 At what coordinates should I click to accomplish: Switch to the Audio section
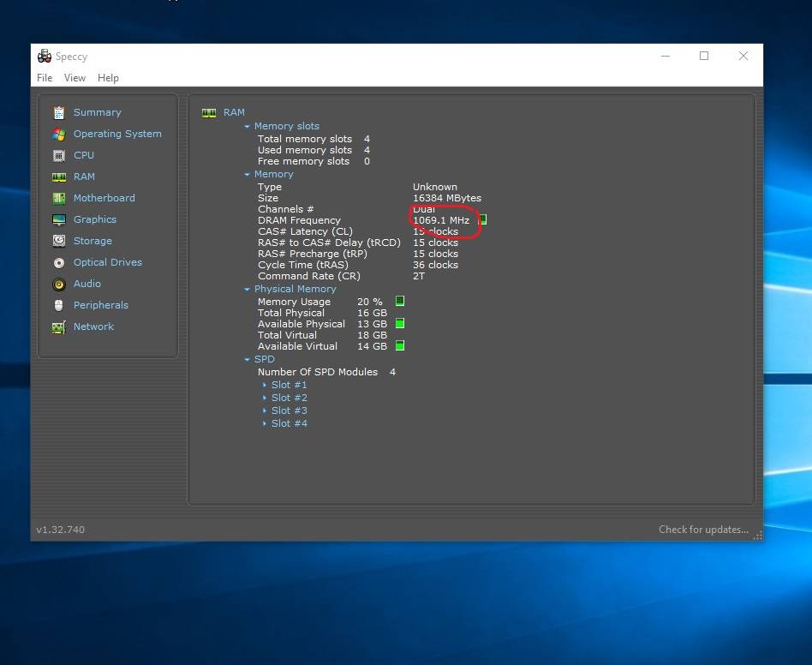(87, 284)
